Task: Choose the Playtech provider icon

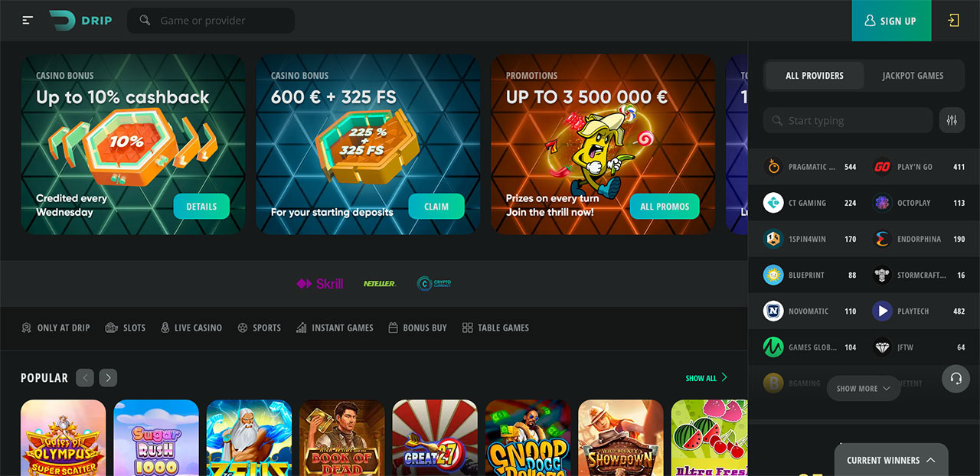Action: 883,311
